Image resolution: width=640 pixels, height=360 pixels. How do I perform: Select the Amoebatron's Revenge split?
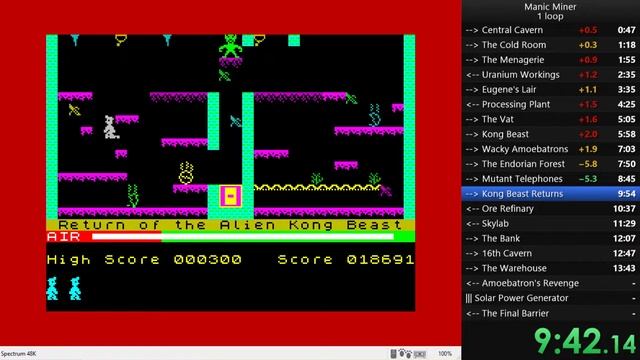[x=551, y=283]
